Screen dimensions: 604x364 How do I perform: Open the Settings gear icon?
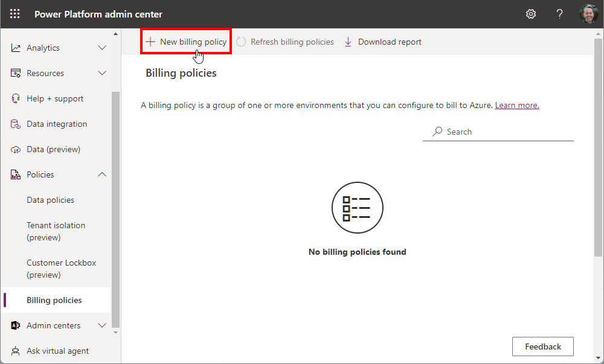pos(531,14)
